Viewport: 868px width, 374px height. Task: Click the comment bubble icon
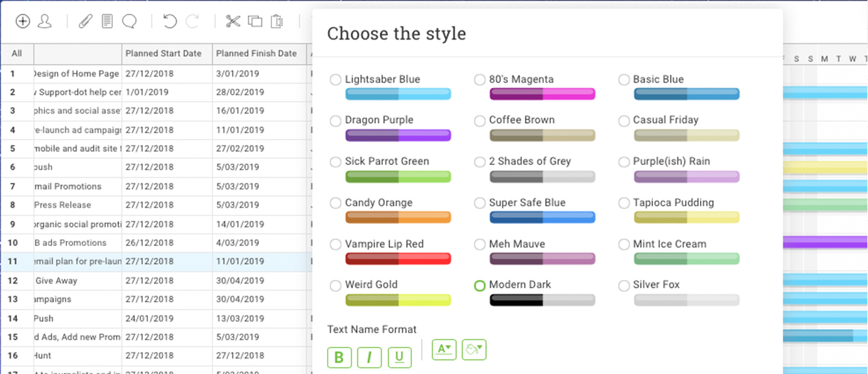coord(129,21)
